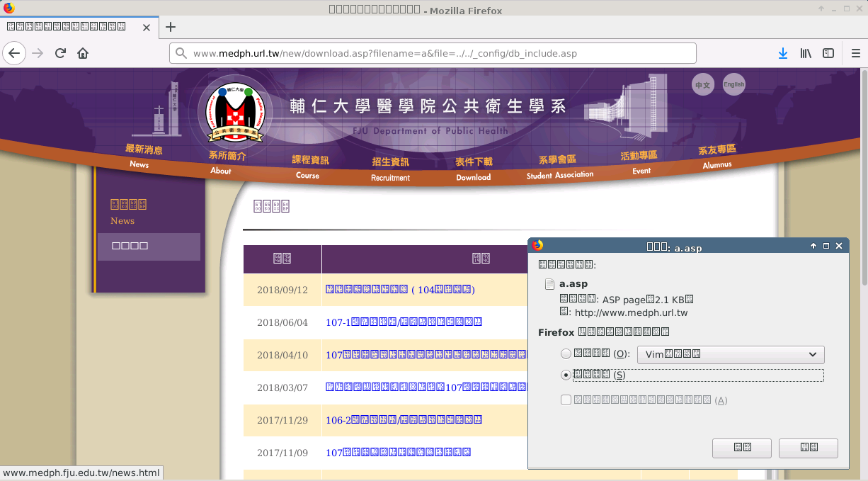Open the Firefox home page icon

(83, 53)
